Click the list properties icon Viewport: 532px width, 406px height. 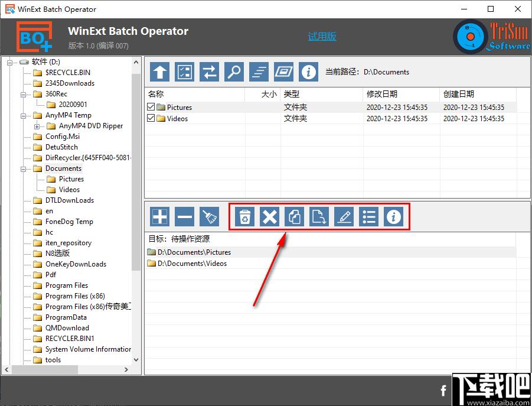(x=368, y=216)
